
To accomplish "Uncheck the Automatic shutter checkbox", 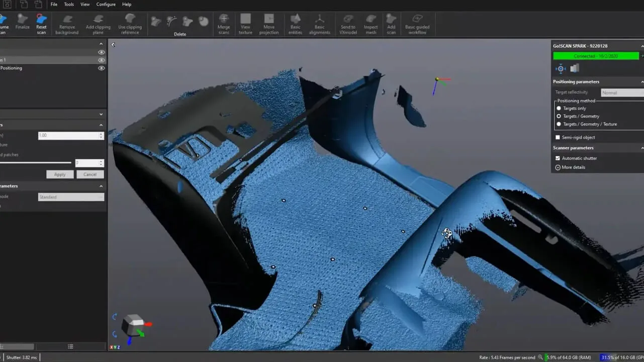I will (558, 158).
